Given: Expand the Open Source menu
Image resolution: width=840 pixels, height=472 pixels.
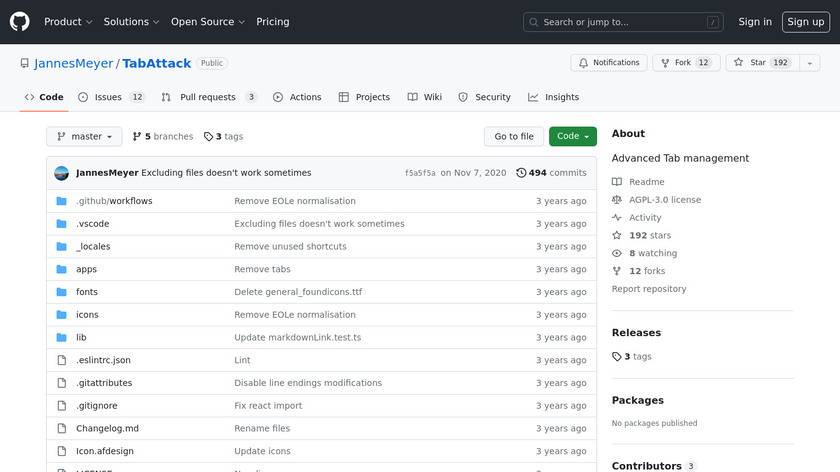Looking at the screenshot, I should tap(208, 22).
